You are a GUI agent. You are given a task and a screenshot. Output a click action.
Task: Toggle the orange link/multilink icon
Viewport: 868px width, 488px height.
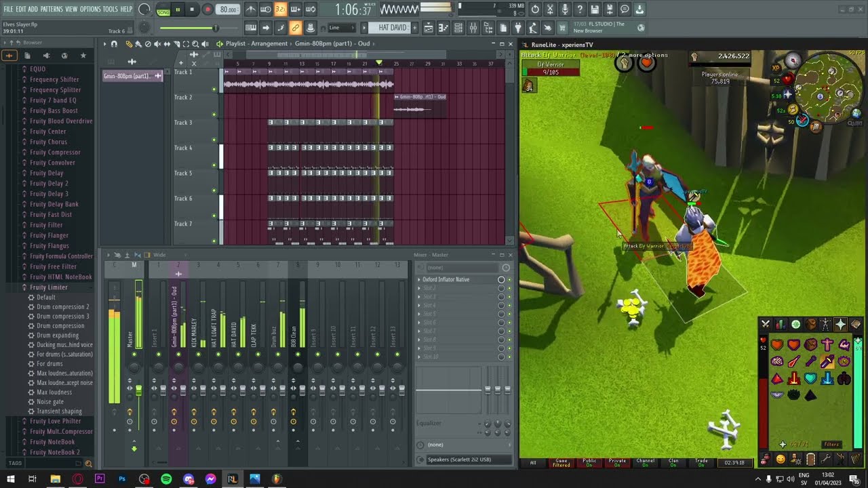295,28
